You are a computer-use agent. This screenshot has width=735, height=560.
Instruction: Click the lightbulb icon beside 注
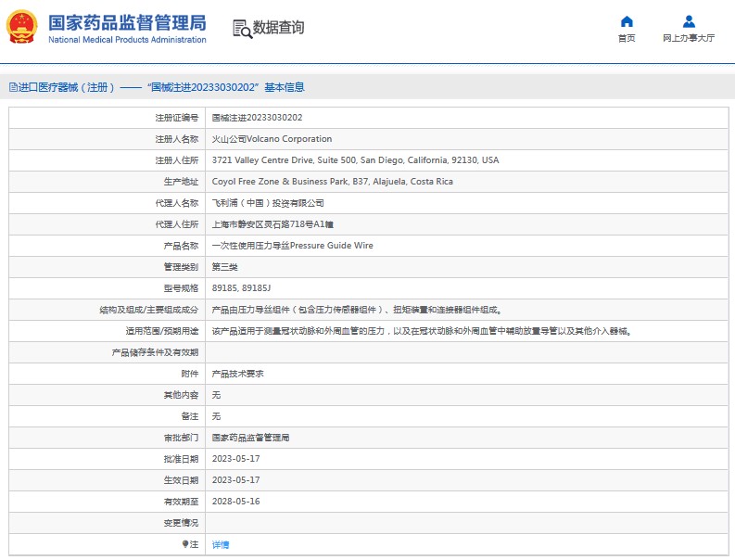click(185, 544)
